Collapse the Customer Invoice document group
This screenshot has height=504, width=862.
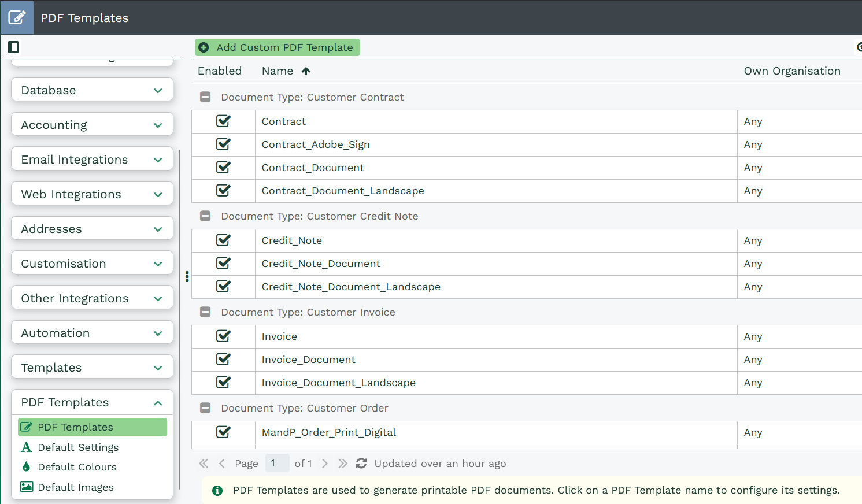pyautogui.click(x=205, y=312)
